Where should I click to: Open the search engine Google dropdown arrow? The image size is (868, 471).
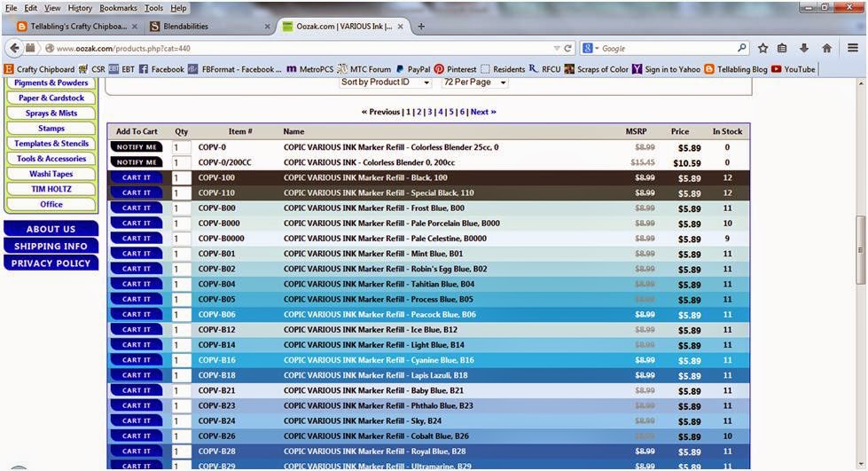pyautogui.click(x=597, y=48)
